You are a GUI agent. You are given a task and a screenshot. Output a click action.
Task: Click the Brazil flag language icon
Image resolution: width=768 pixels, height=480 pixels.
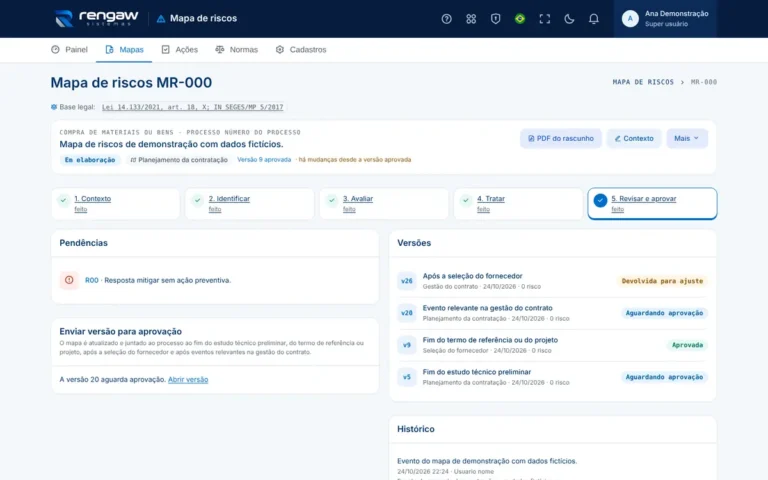(x=520, y=19)
